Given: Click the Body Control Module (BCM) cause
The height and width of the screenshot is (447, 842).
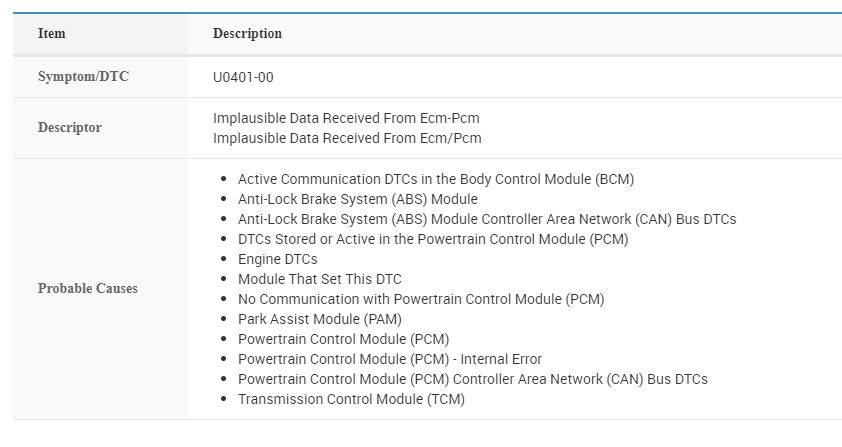Looking at the screenshot, I should click(436, 179).
